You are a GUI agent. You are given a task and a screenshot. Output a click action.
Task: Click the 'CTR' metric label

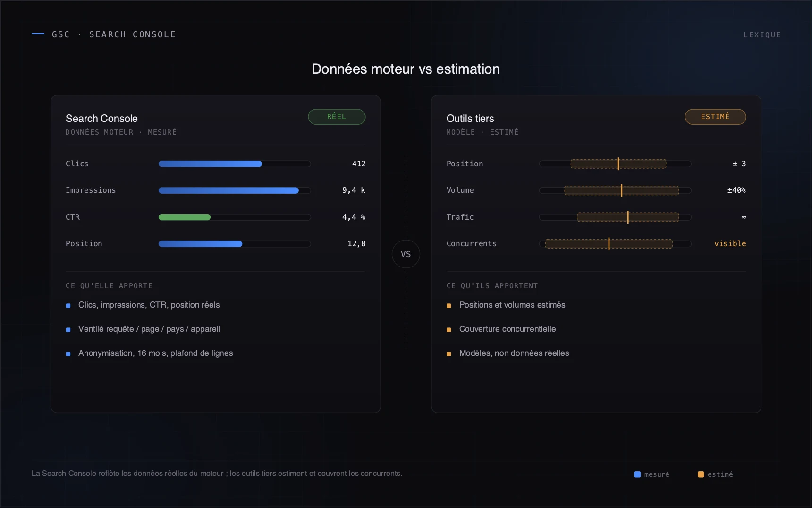pyautogui.click(x=73, y=217)
